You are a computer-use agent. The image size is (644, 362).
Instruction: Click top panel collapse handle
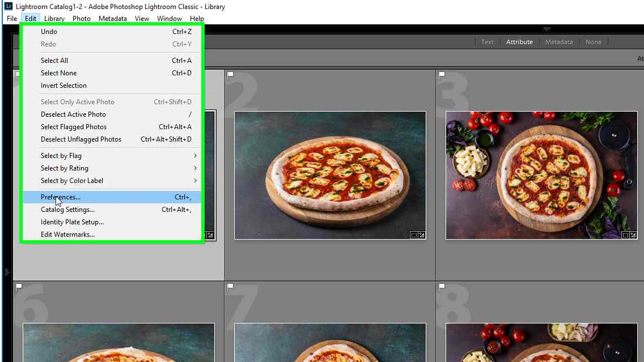pyautogui.click(x=546, y=29)
